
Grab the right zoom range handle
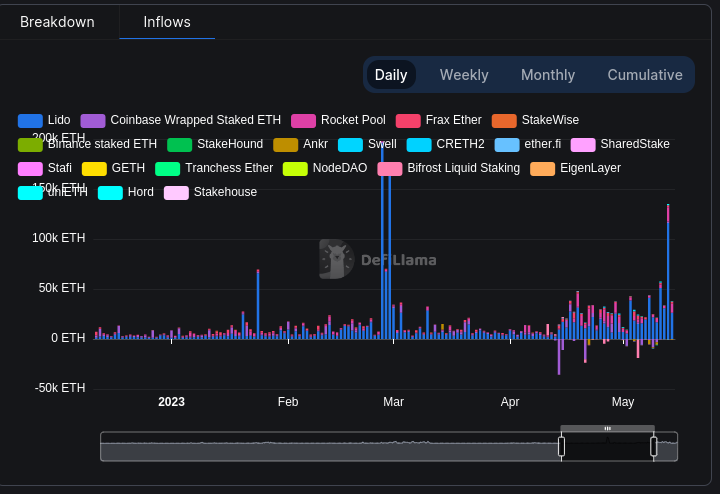coord(653,447)
